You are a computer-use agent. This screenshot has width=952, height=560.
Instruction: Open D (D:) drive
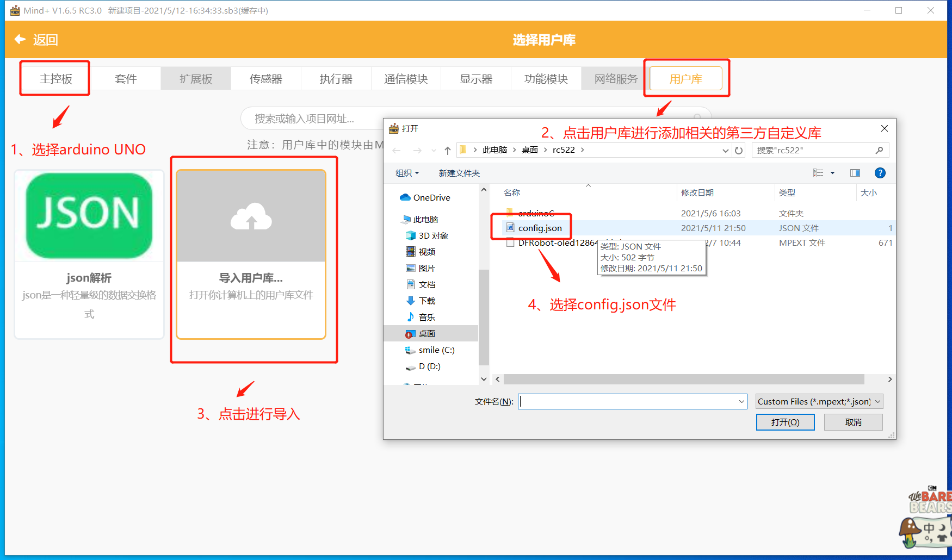[x=423, y=366]
